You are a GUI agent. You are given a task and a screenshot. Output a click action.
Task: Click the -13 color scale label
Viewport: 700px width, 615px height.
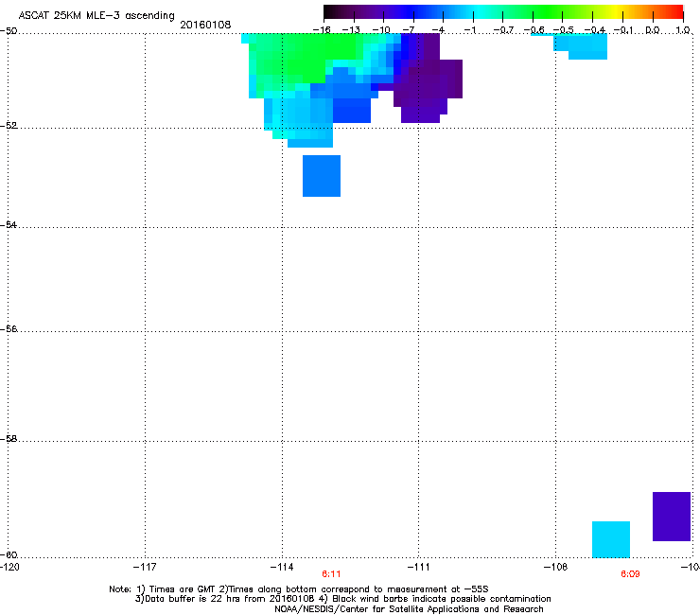click(351, 30)
